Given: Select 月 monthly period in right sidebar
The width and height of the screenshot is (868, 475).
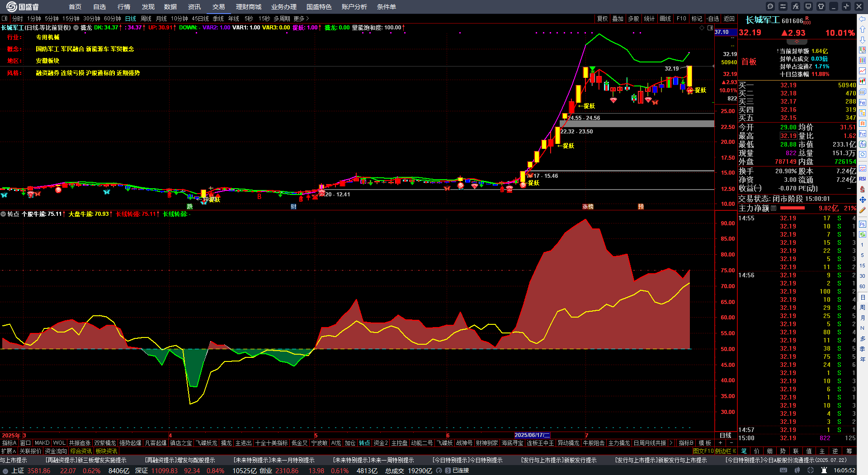Looking at the screenshot, I should pyautogui.click(x=863, y=318).
